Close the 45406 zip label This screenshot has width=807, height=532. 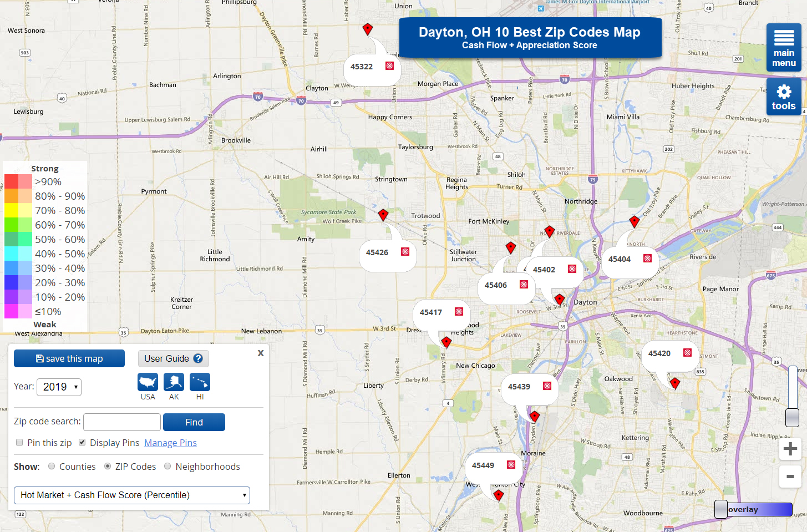(524, 285)
